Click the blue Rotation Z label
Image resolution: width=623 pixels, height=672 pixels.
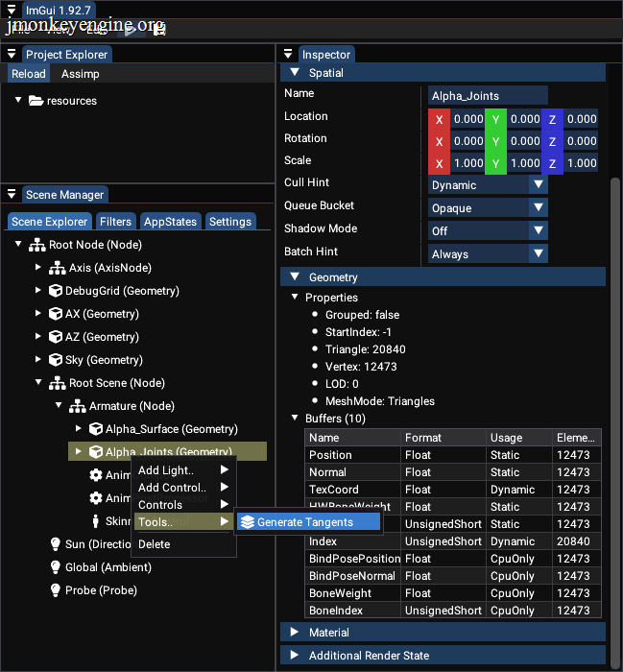(x=552, y=141)
